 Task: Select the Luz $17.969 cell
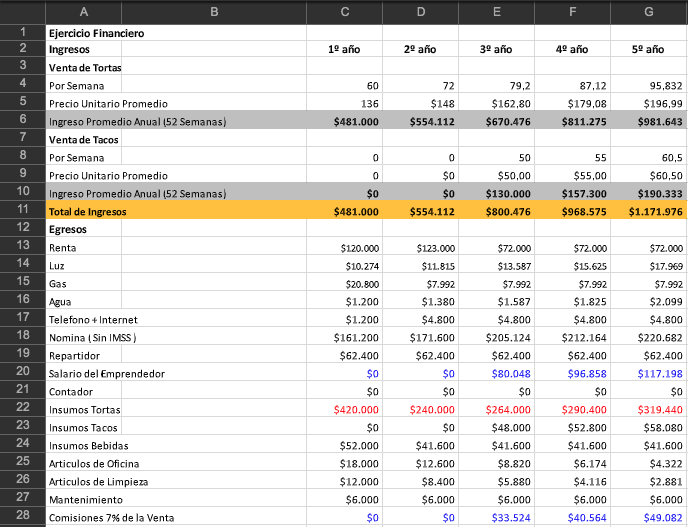point(649,265)
